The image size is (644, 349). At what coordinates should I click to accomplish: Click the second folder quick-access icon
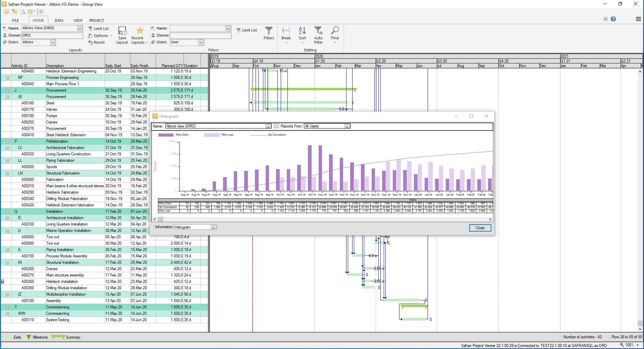point(14,12)
